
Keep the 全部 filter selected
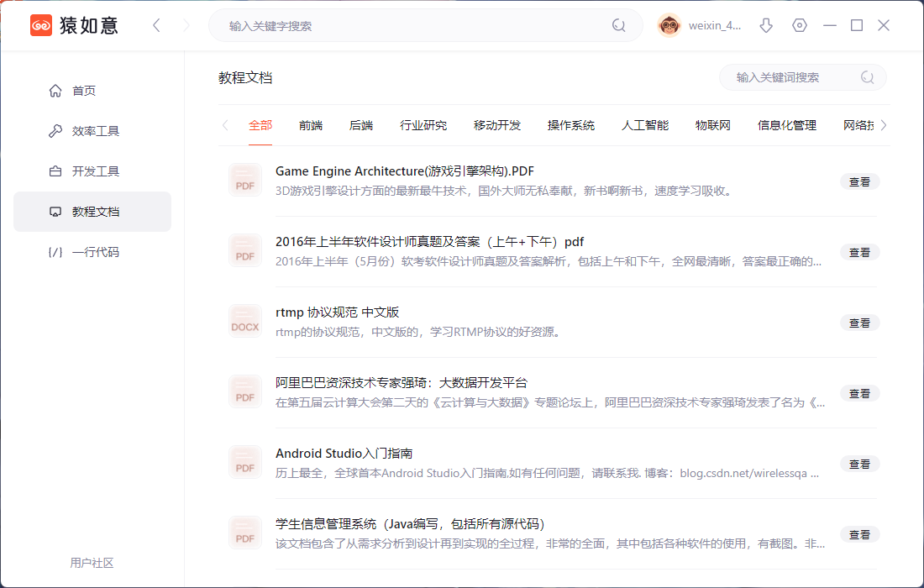pos(260,123)
